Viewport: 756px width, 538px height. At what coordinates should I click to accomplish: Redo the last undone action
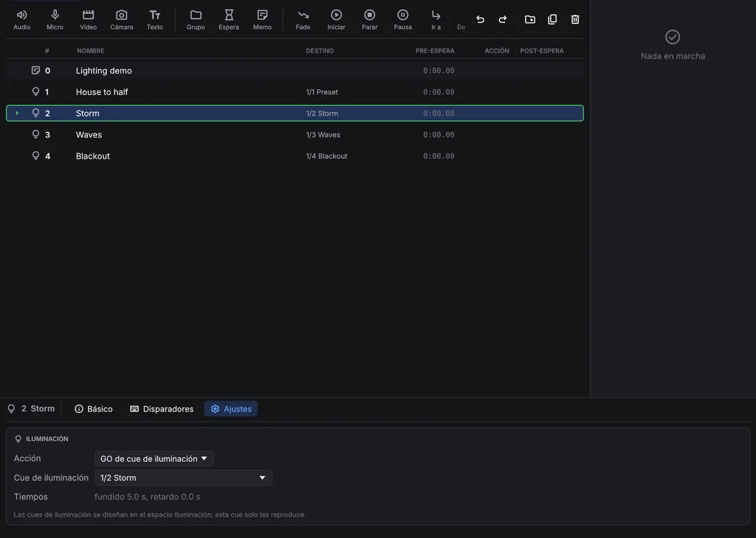502,19
